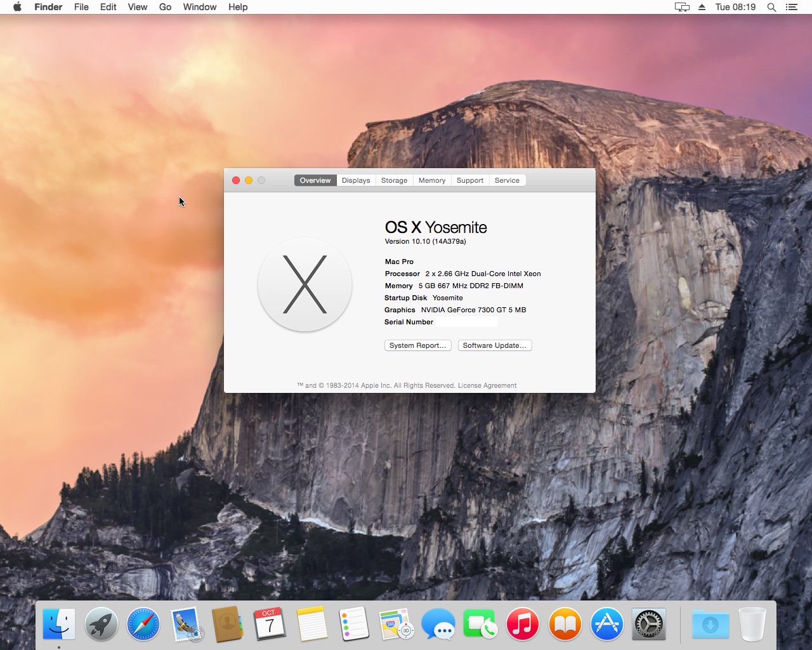Launch Launchpad rocket icon in Dock

[x=101, y=623]
